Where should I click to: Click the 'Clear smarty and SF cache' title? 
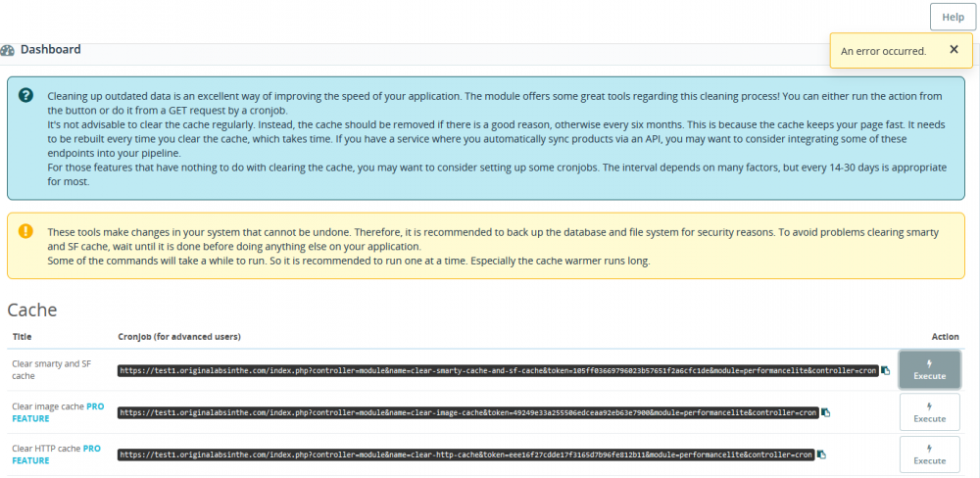click(x=52, y=370)
